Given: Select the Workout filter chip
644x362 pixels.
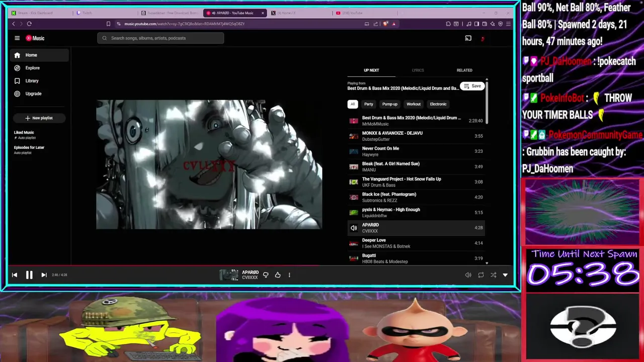Looking at the screenshot, I should pyautogui.click(x=414, y=104).
